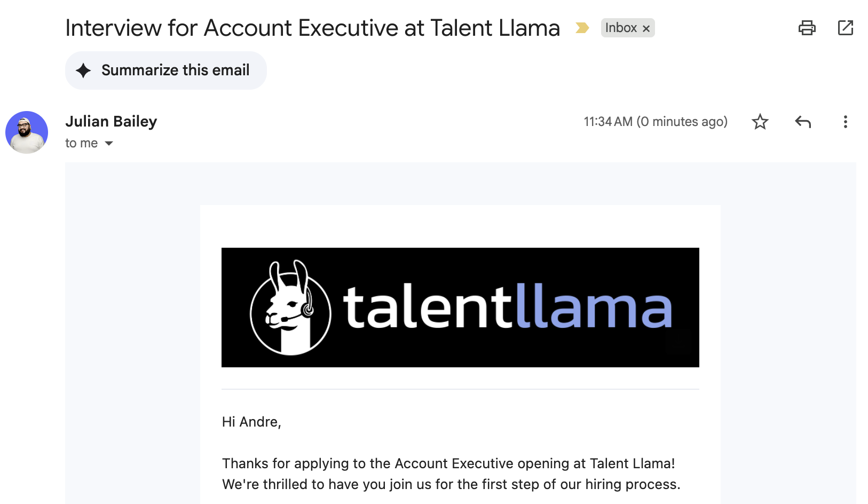Star the message from Julian Bailey
The image size is (868, 504).
point(760,122)
